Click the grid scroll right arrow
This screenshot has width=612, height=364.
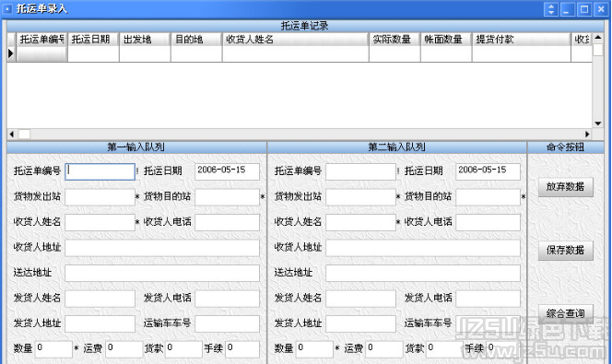(x=587, y=134)
